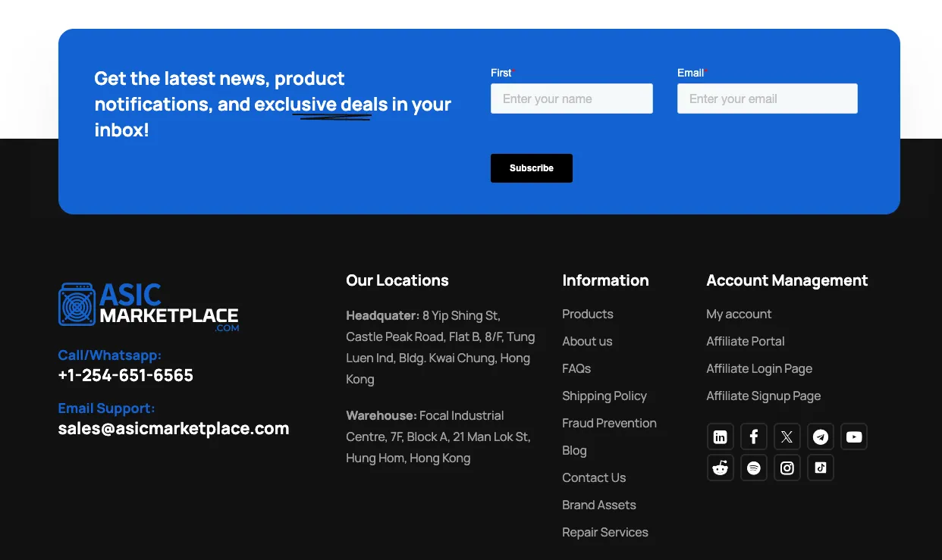Image resolution: width=942 pixels, height=560 pixels.
Task: Open the TikTok social icon
Action: coord(821,468)
